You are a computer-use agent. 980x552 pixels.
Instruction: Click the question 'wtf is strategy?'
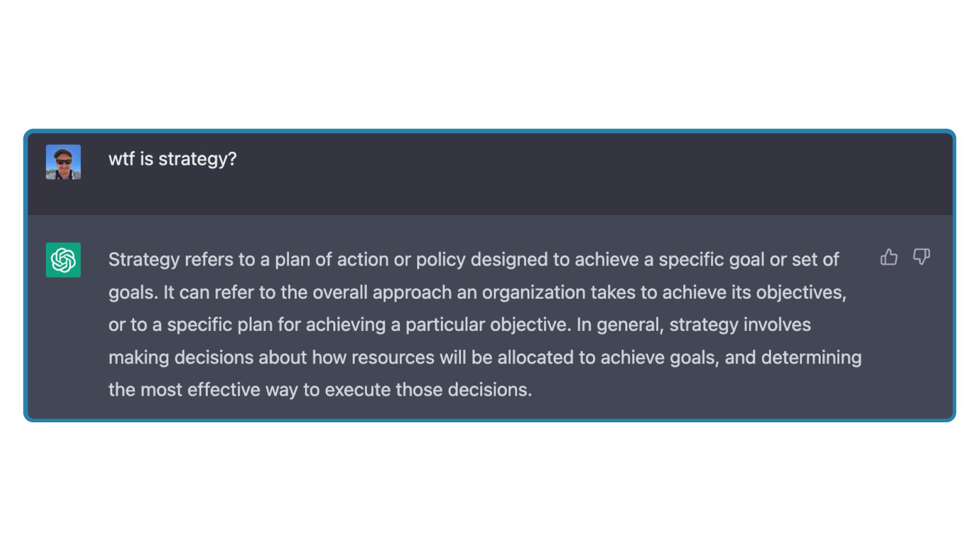click(x=172, y=159)
